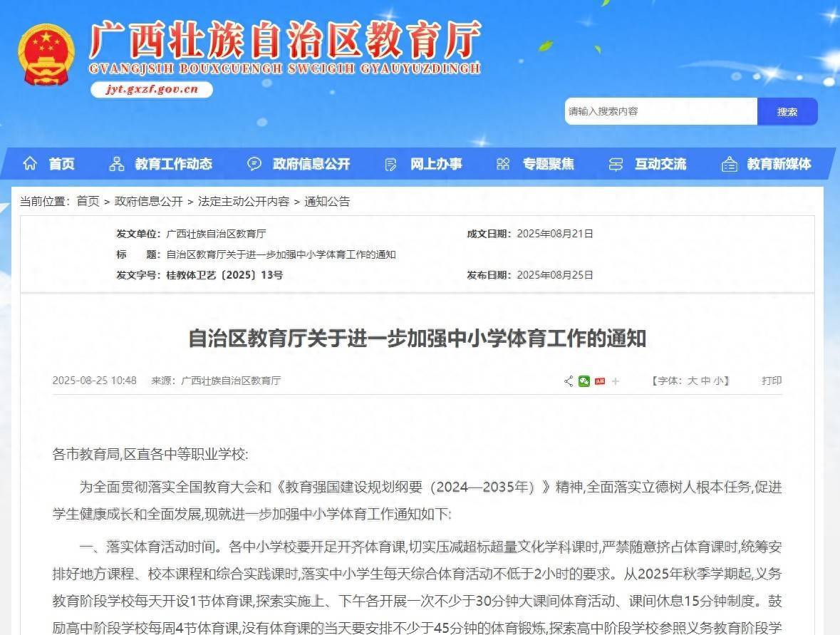Focus the 请输入搜索内容 search field
The height and width of the screenshot is (635, 840).
[x=660, y=112]
